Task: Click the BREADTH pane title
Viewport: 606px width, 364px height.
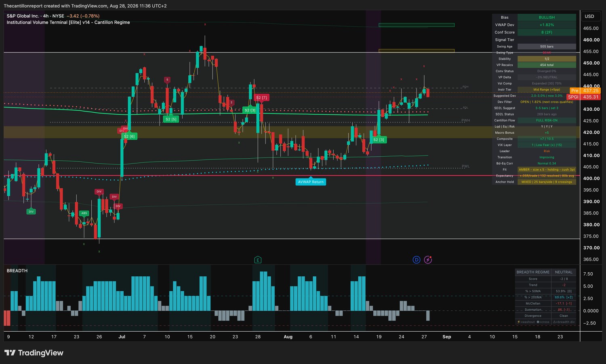Action: click(17, 271)
